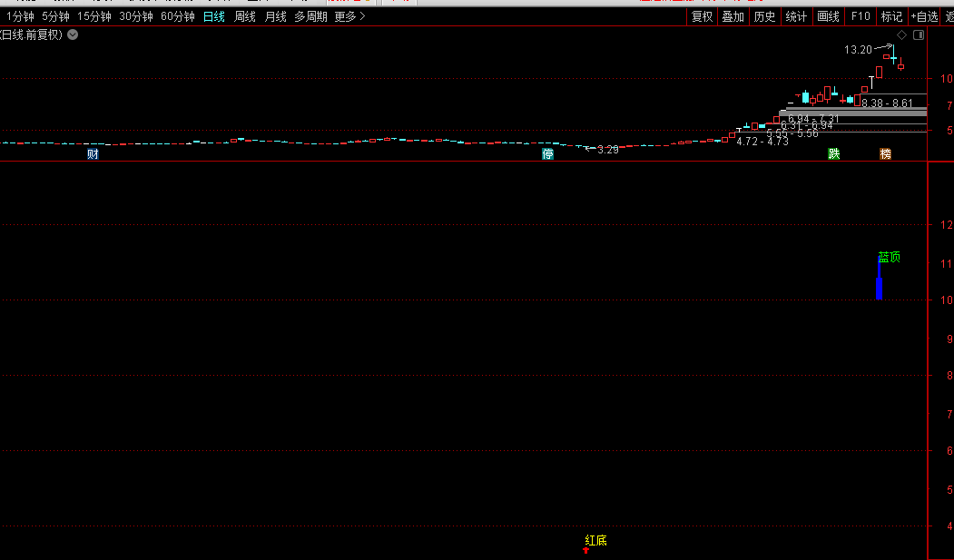Open the 日线 前复权 dropdown arrow
The image size is (954, 560).
(x=73, y=34)
